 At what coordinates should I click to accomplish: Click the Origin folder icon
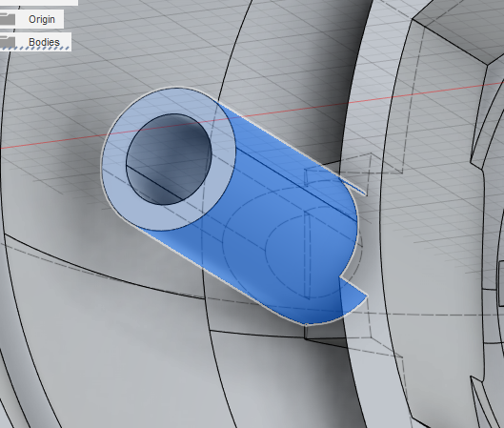8,19
